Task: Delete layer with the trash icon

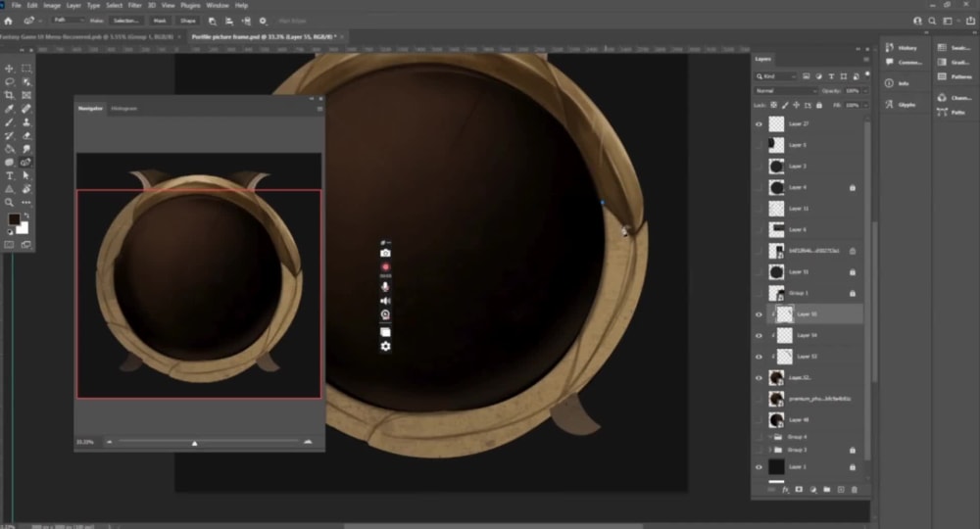Action: pyautogui.click(x=855, y=490)
